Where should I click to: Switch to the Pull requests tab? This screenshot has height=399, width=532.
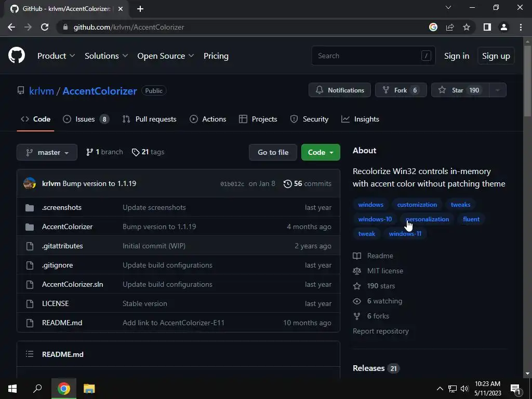coord(149,119)
